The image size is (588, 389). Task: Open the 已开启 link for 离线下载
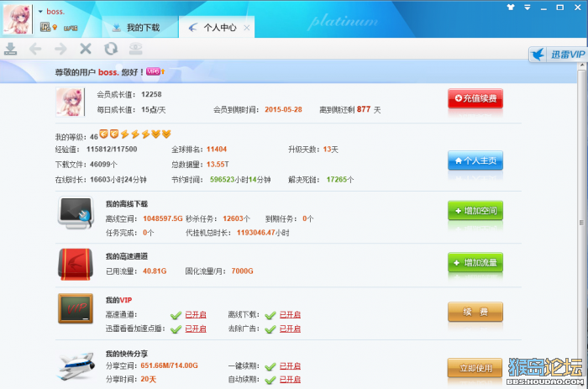pyautogui.click(x=290, y=315)
